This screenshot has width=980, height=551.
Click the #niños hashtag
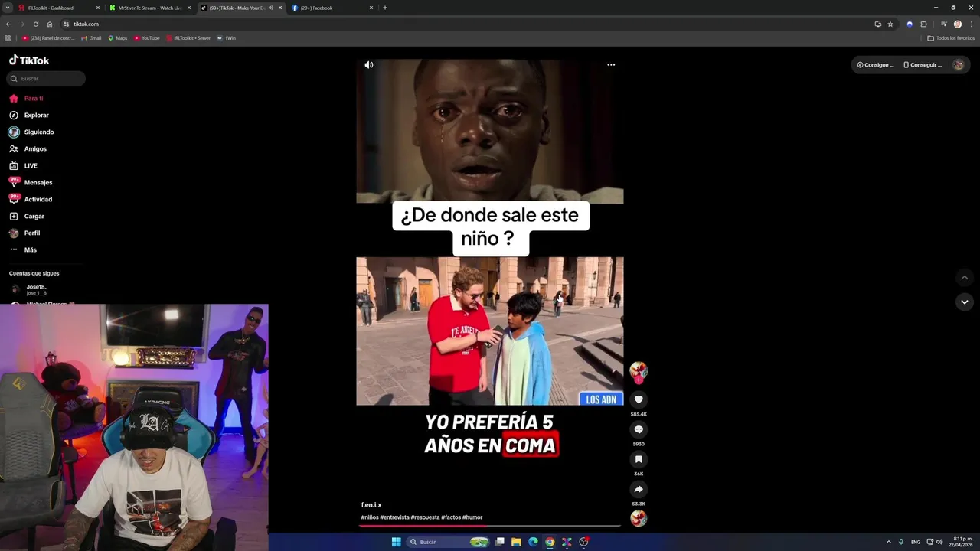(370, 517)
